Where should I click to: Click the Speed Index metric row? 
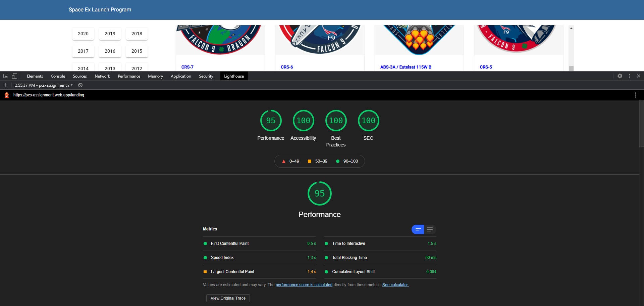[260, 258]
